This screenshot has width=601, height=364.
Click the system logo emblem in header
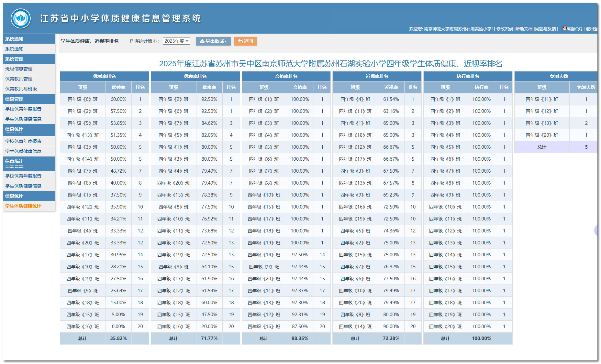pos(21,18)
